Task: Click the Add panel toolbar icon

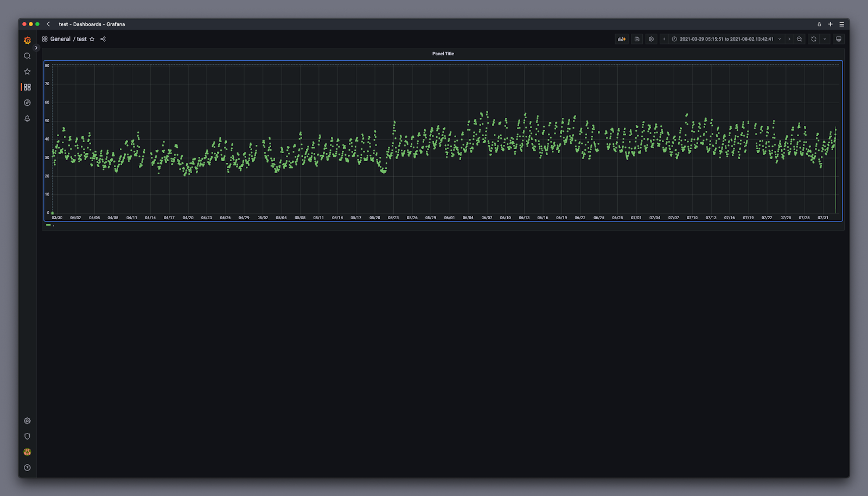Action: coord(622,39)
